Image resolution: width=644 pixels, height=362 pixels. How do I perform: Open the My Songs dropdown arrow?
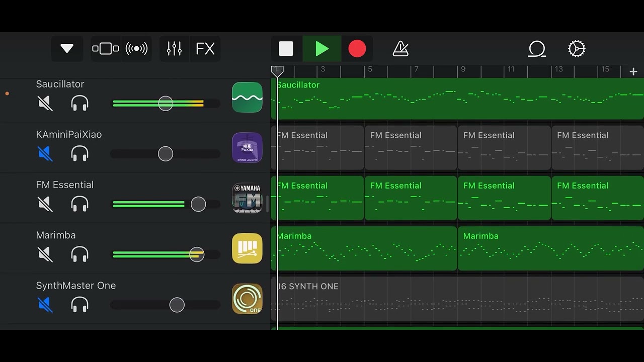(x=67, y=49)
